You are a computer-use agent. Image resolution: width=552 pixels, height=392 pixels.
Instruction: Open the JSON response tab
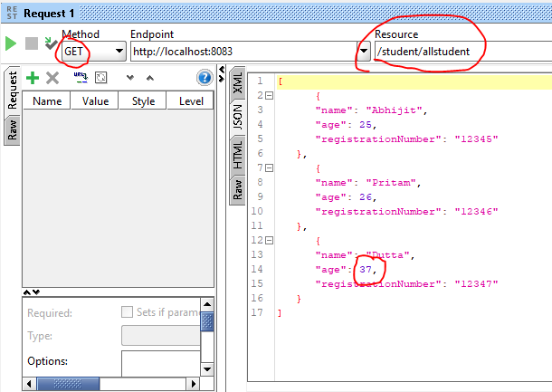click(x=237, y=118)
